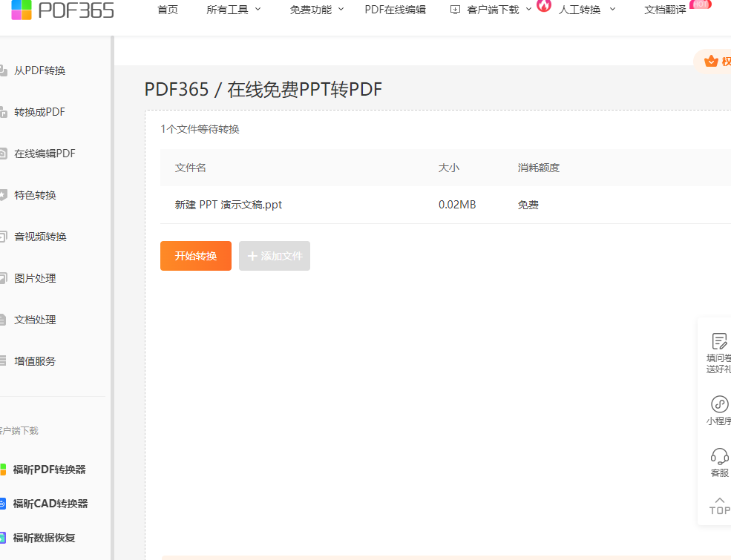731x560 pixels.
Task: Choose 增值服务 in the sidebar
Action: click(x=35, y=361)
